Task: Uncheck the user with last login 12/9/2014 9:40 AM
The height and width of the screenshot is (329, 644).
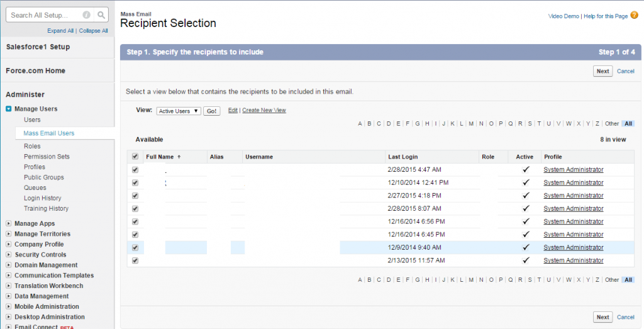Action: (x=135, y=248)
